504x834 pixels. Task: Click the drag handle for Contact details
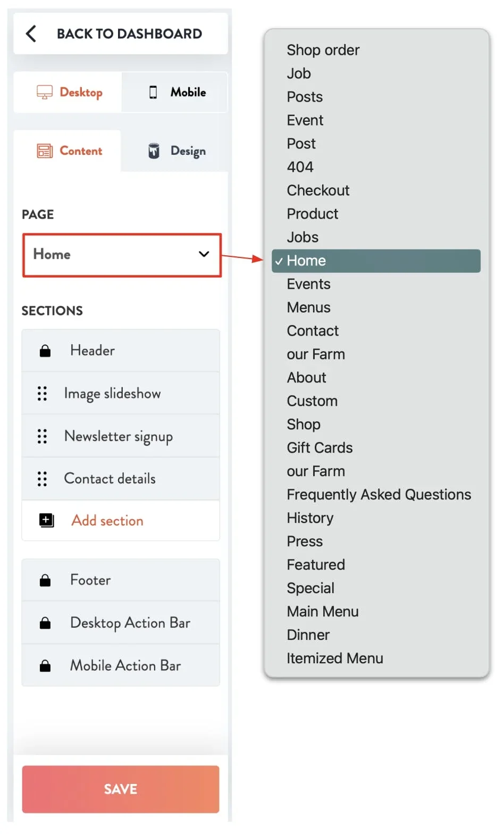42,479
